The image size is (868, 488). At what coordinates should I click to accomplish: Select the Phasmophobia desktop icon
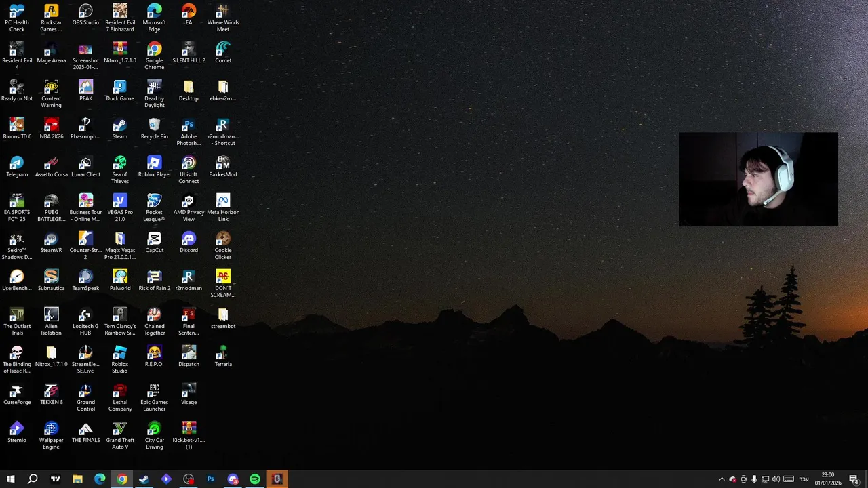pyautogui.click(x=85, y=129)
